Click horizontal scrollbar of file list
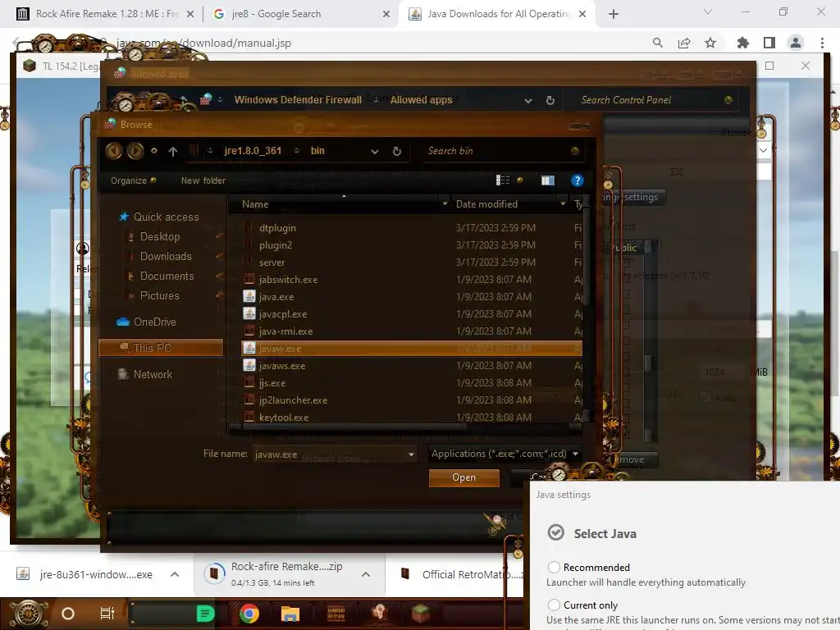The width and height of the screenshot is (840, 630). click(x=354, y=427)
